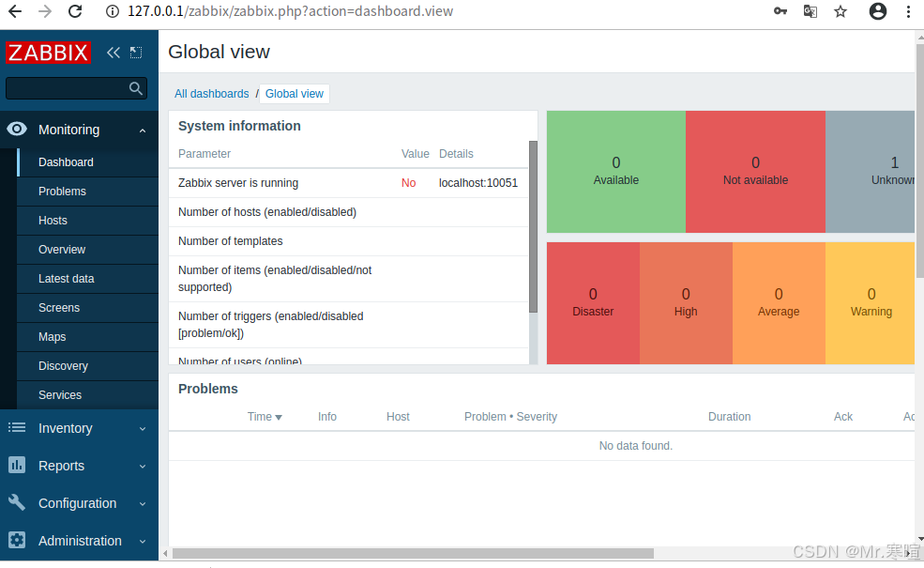The image size is (924, 568).
Task: Click the horizontal page scrollbar
Action: [413, 553]
